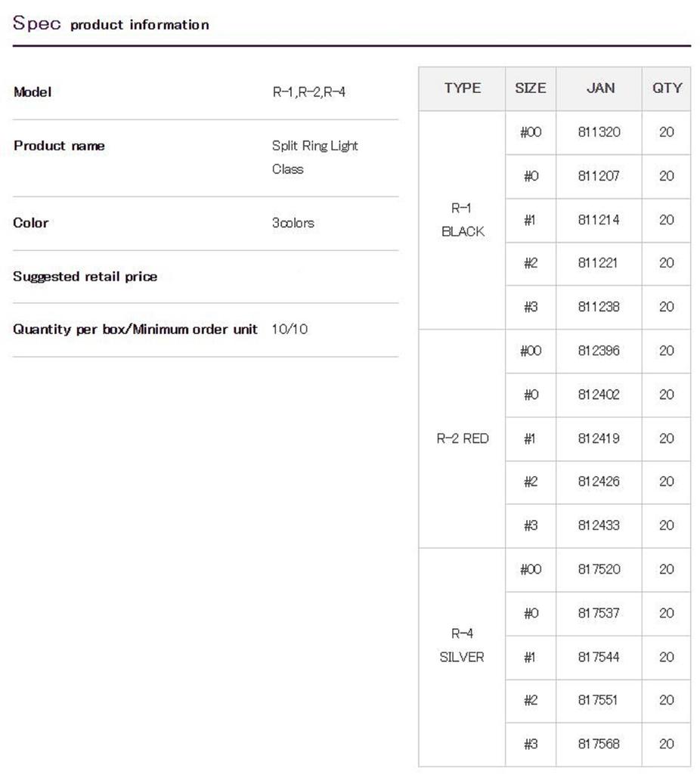
Task: Click JAN code 817544
Action: point(599,657)
